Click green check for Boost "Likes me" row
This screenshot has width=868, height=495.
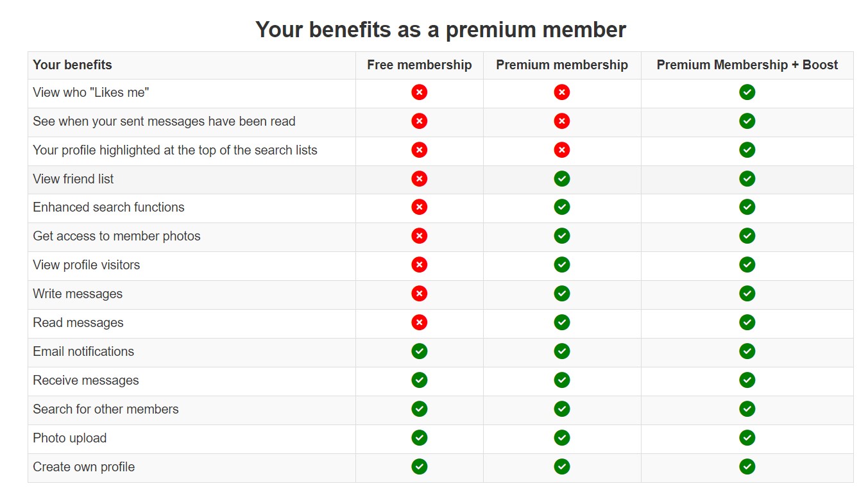(x=747, y=92)
